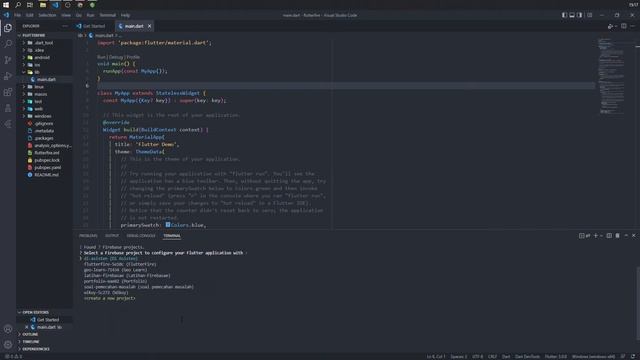Image resolution: width=640 pixels, height=360 pixels.
Task: Click the blue color swatch before Colors.blue
Action: [168, 225]
